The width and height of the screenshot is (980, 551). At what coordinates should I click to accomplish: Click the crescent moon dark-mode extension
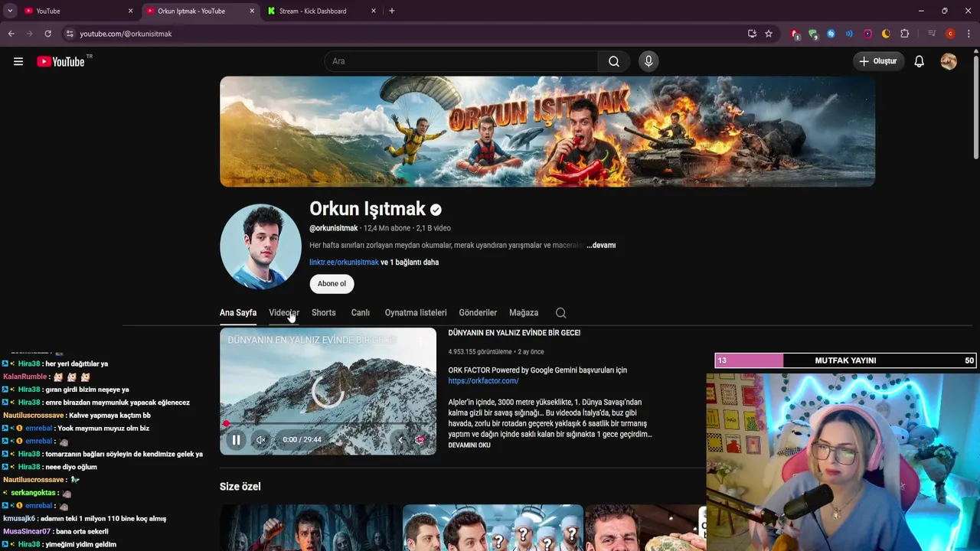(886, 34)
